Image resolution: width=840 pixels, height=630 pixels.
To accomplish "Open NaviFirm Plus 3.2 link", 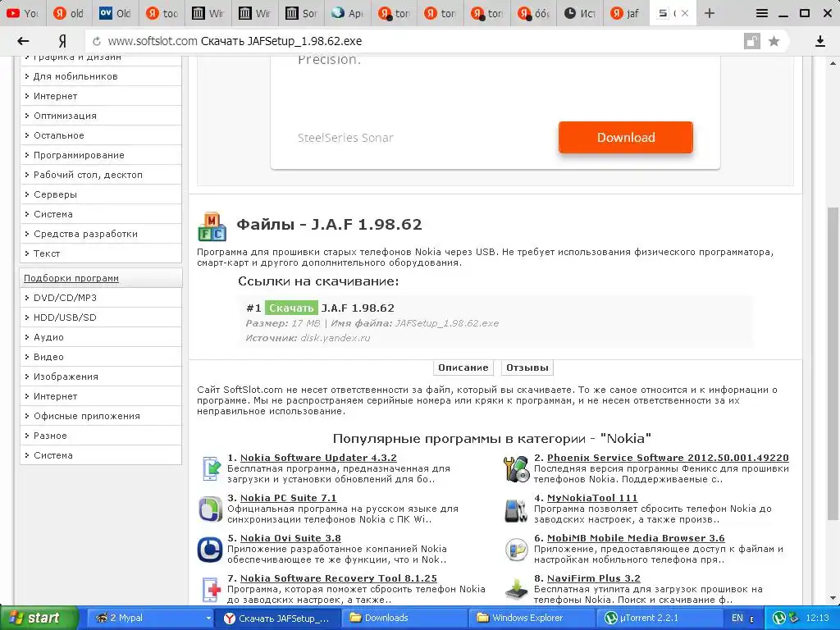I will [594, 578].
